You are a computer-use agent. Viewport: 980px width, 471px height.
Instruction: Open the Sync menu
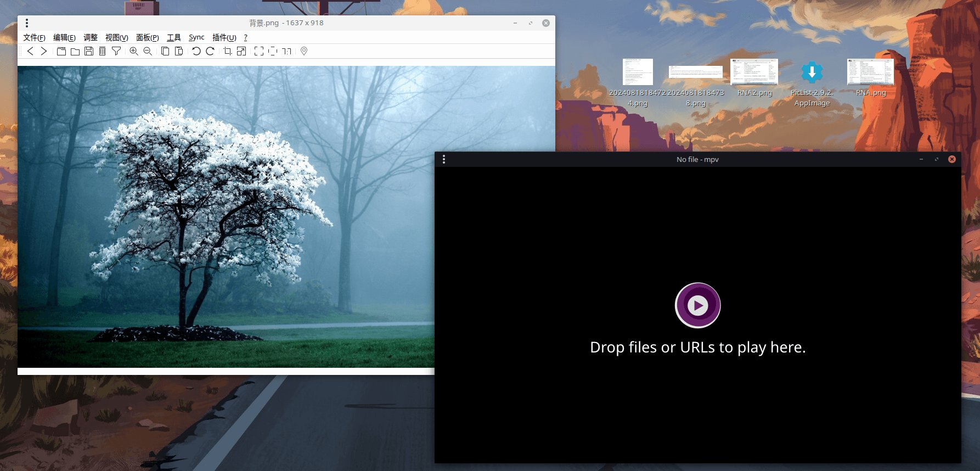pos(196,37)
